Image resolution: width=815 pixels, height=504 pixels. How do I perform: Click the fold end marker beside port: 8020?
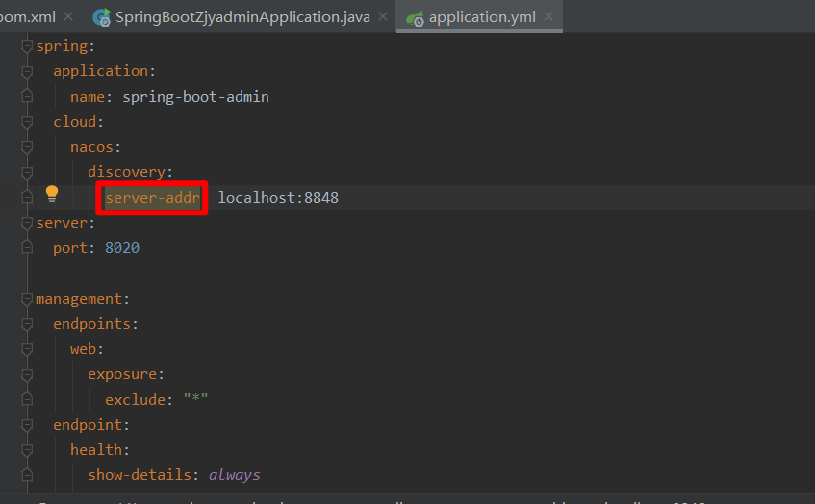point(27,248)
